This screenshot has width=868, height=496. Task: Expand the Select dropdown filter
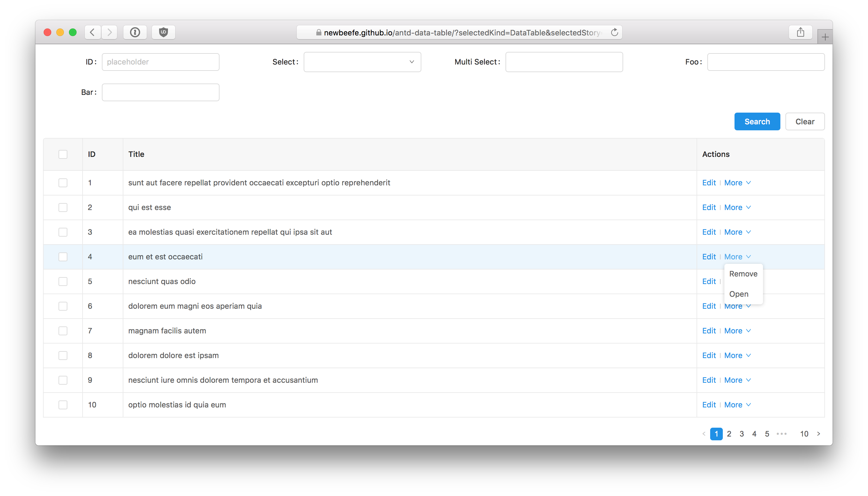362,61
